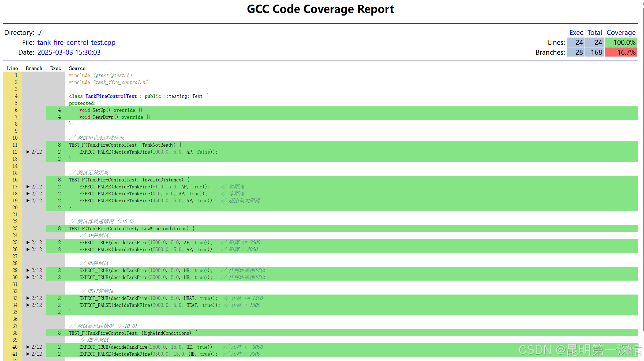Click the 100.0% line coverage cell

pyautogui.click(x=621, y=43)
